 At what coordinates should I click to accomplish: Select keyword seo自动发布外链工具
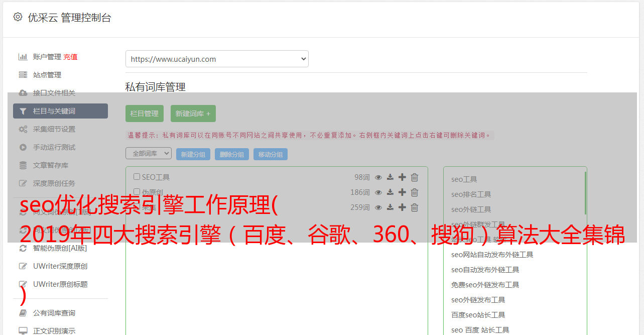coord(485,270)
